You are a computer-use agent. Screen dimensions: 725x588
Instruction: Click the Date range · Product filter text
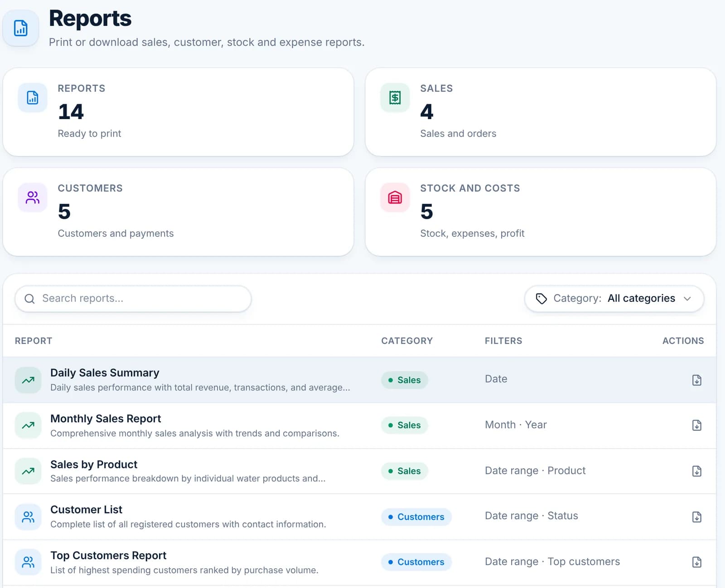click(535, 471)
